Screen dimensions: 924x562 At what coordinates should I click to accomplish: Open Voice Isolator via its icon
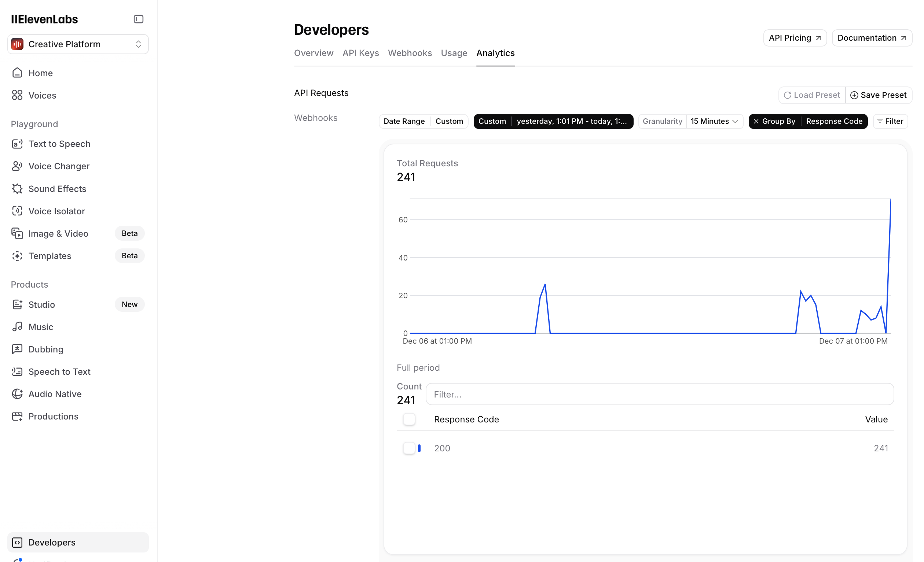point(17,211)
